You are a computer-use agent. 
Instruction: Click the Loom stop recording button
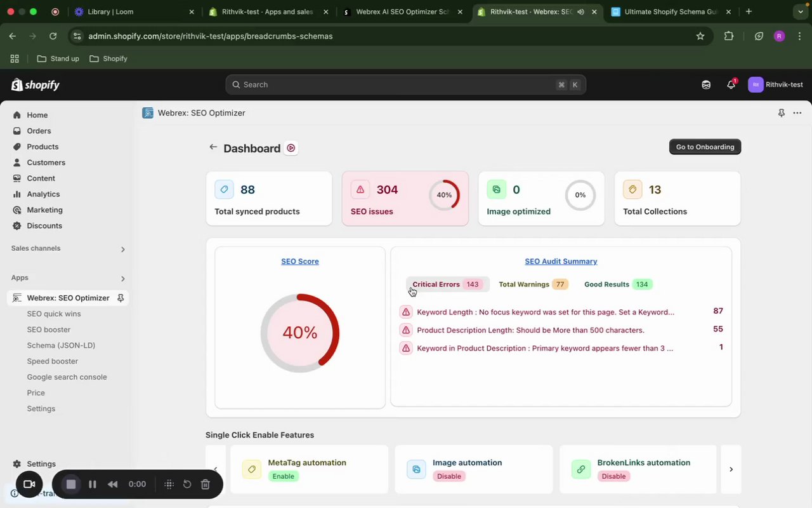(71, 485)
